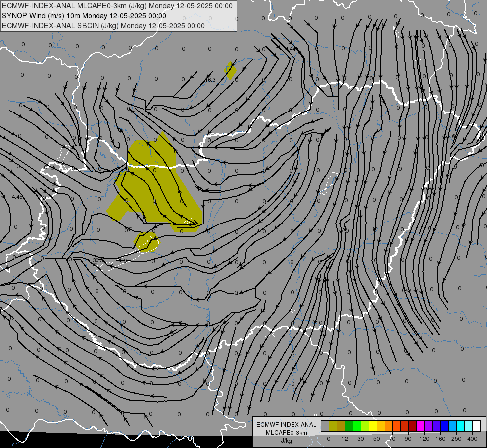Click the 4.45 wind value on map

click(17, 197)
